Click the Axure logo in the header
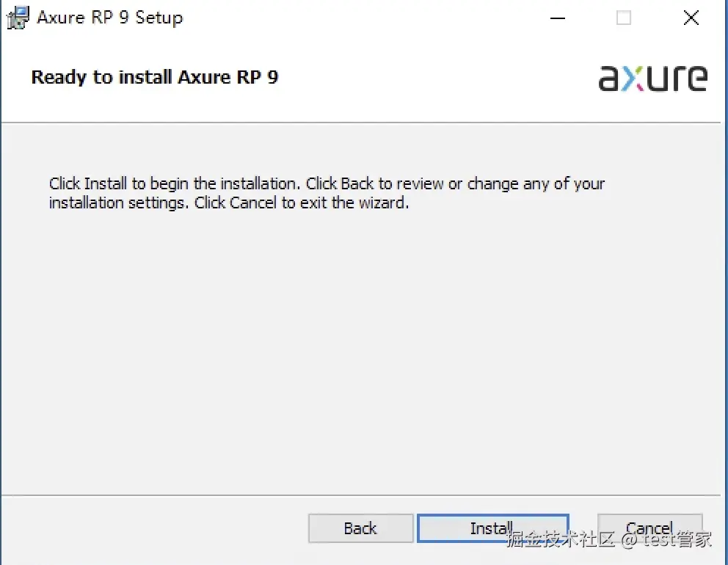Image resolution: width=728 pixels, height=565 pixels. point(652,77)
